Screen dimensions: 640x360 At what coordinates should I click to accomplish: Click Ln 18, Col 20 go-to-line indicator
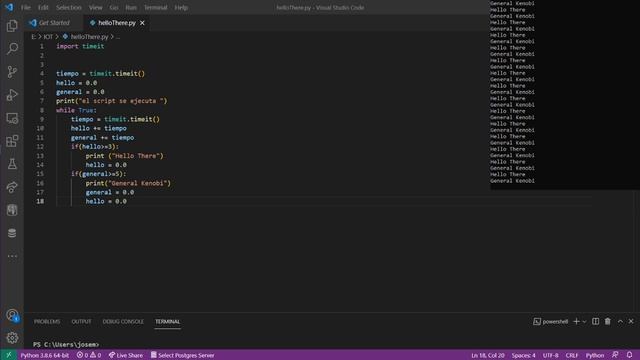[x=487, y=355]
